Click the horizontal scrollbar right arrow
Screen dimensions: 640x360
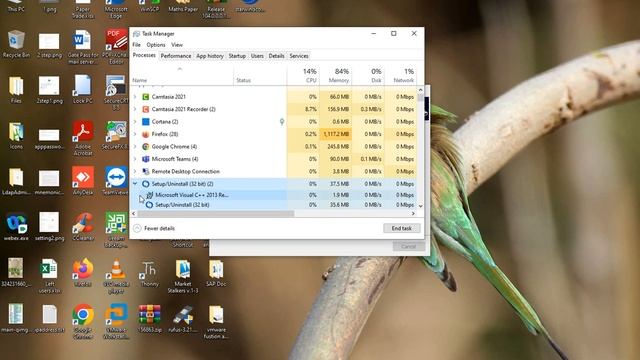tap(413, 214)
